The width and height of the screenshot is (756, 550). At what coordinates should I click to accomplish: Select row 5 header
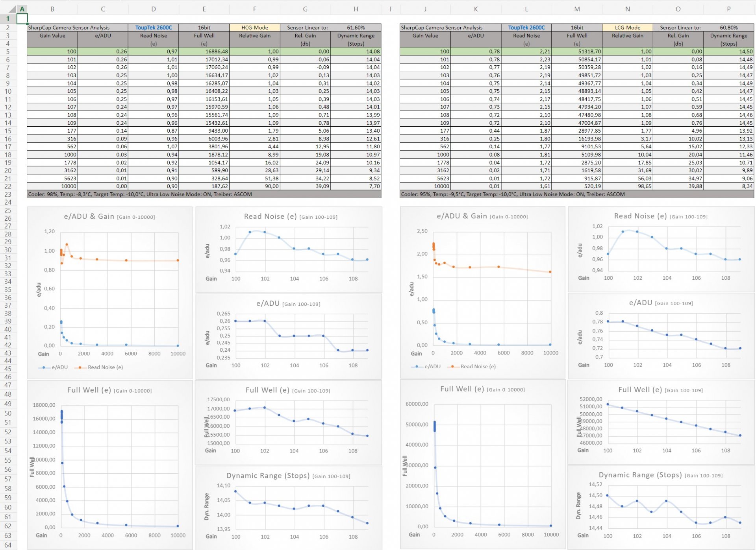point(8,52)
